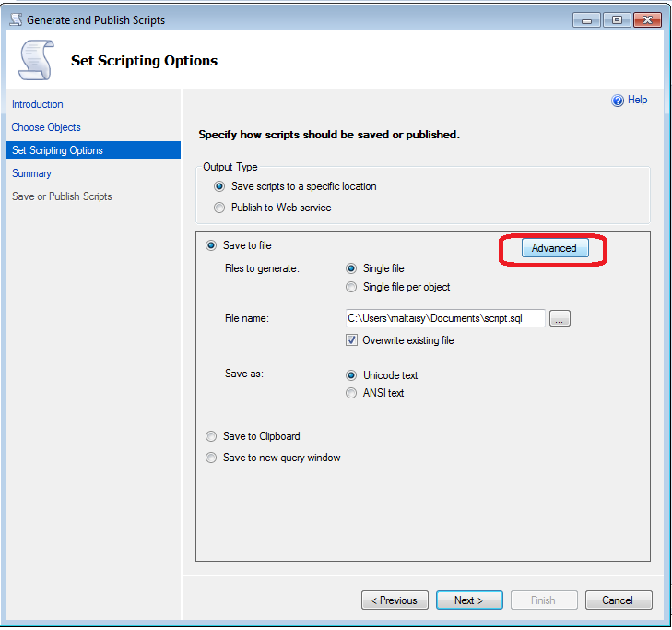Viewport: 672px width, 630px height.
Task: Switch to Choose Objects page
Action: (x=46, y=127)
